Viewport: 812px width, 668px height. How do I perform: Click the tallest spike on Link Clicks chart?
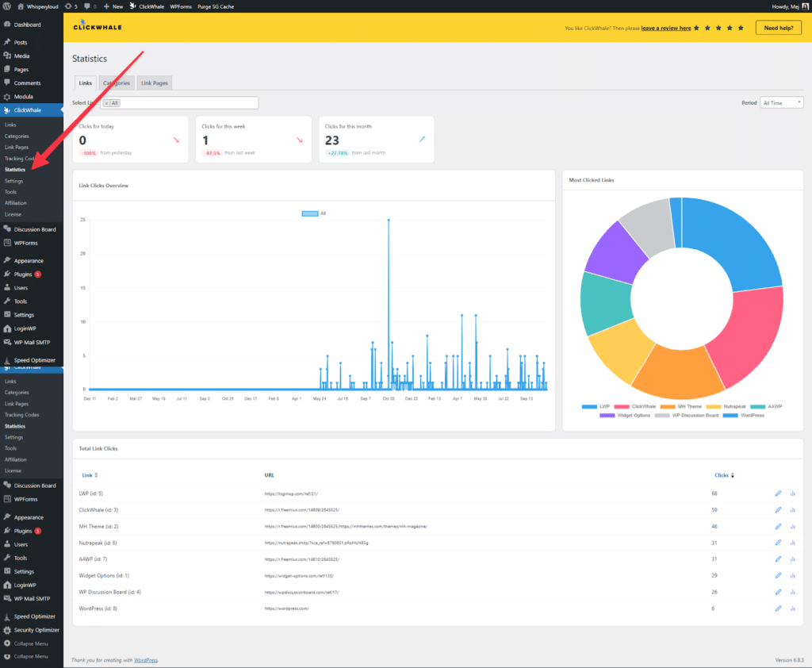[x=389, y=221]
